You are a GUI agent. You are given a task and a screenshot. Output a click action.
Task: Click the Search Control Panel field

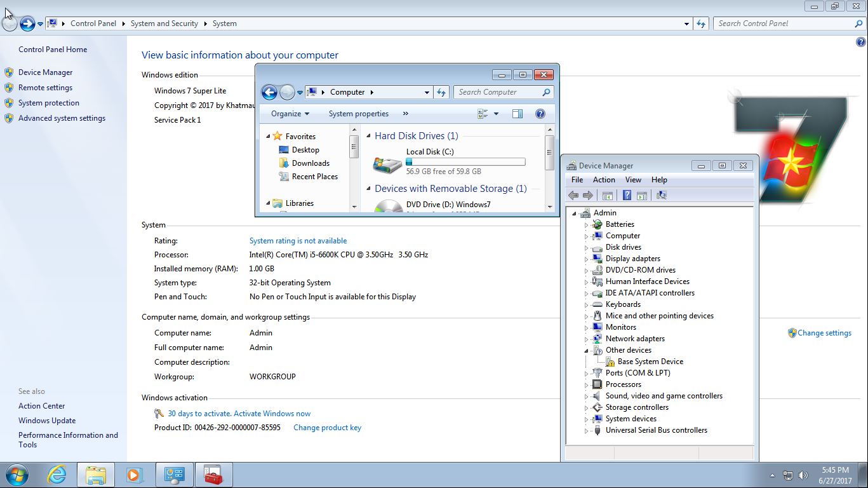tap(784, 24)
